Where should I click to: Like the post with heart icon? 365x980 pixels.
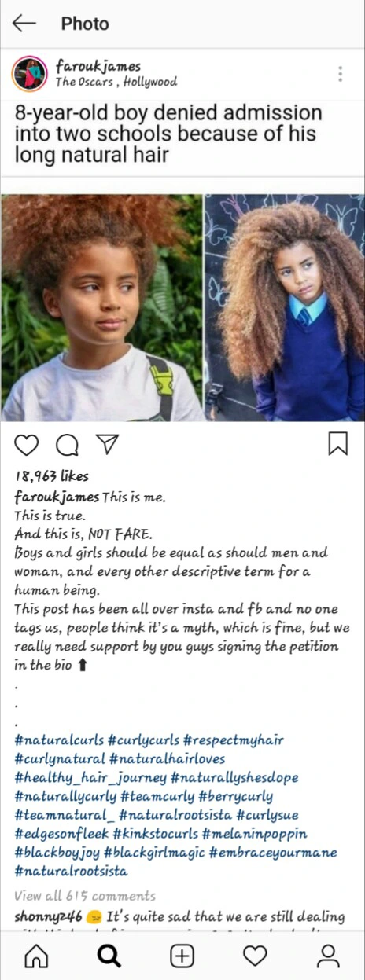(x=27, y=446)
